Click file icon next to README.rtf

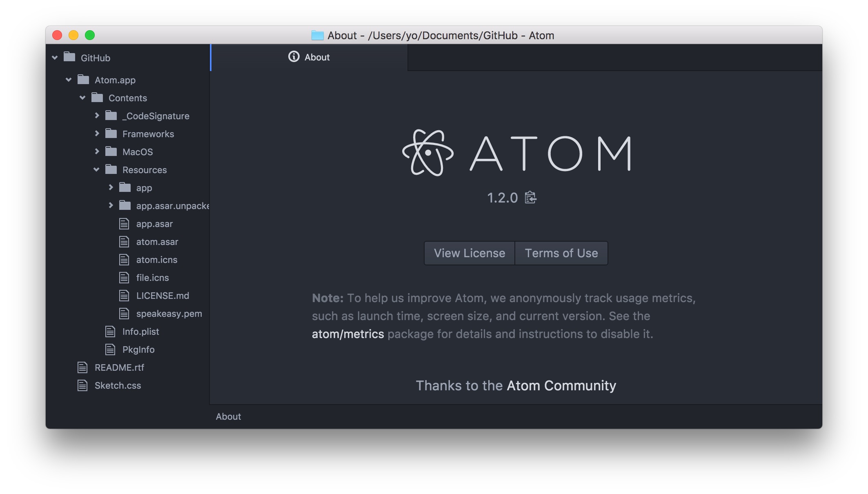82,367
